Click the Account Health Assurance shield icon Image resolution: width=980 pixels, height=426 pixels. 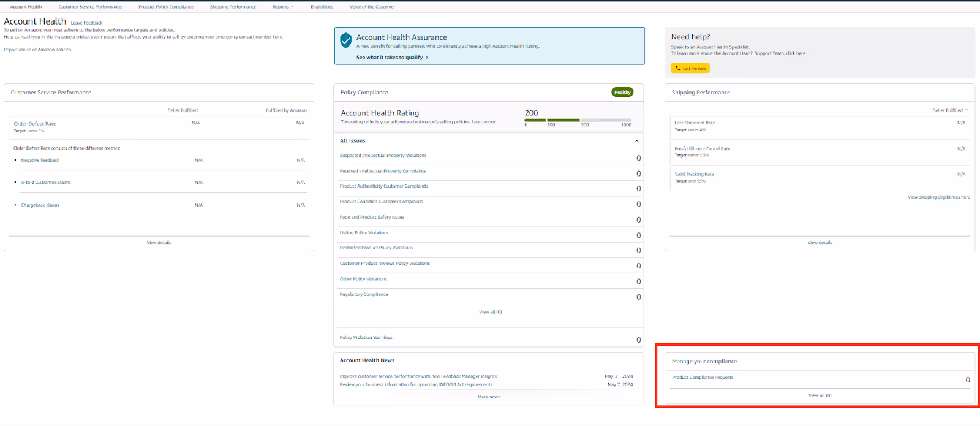(345, 41)
